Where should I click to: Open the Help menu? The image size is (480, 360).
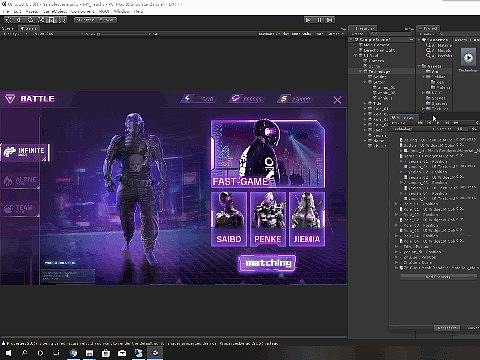[x=138, y=11]
